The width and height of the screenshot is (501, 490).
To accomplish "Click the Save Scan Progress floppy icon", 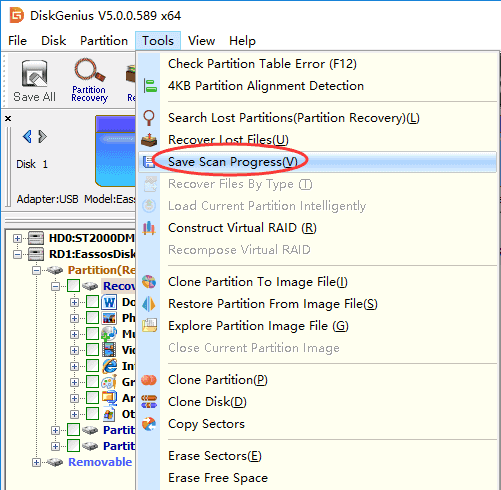I will 148,162.
